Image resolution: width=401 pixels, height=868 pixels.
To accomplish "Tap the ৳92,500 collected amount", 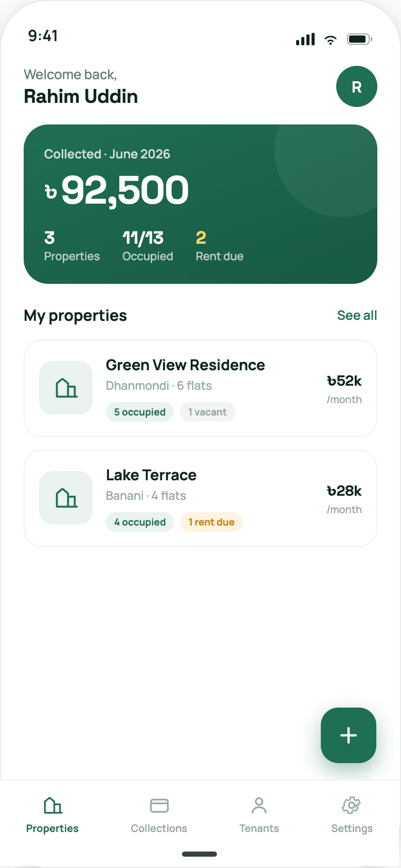I will point(117,190).
